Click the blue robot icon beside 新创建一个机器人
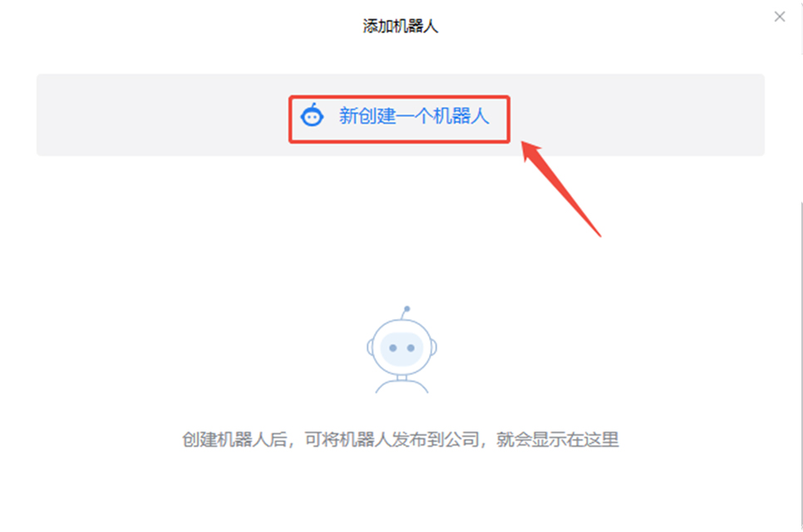The image size is (803, 532). (x=312, y=116)
